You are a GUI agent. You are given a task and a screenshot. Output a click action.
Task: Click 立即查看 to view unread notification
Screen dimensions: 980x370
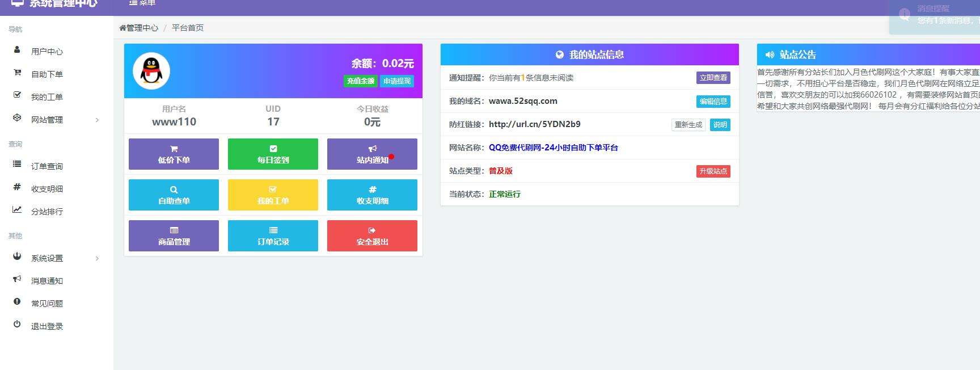click(713, 78)
